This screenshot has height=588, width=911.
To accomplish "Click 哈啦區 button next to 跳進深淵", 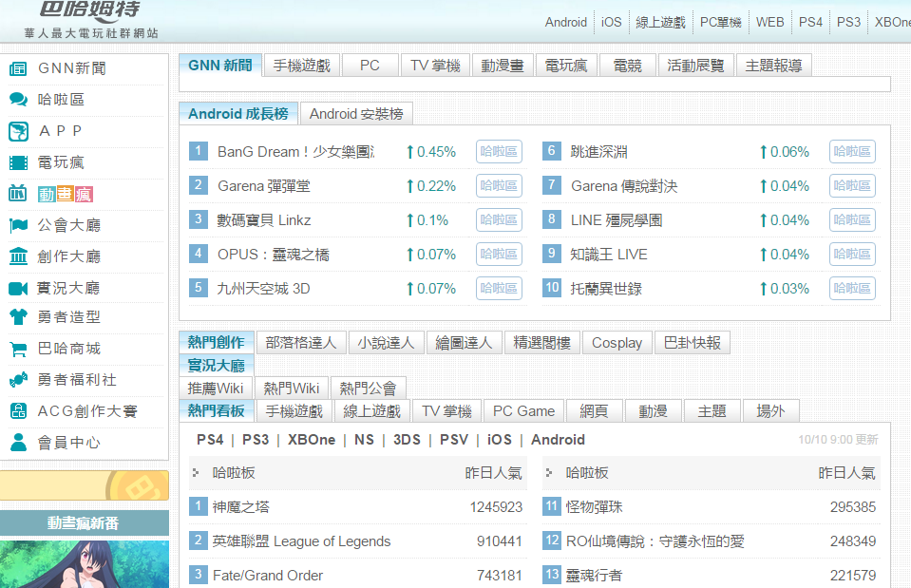I will [852, 152].
